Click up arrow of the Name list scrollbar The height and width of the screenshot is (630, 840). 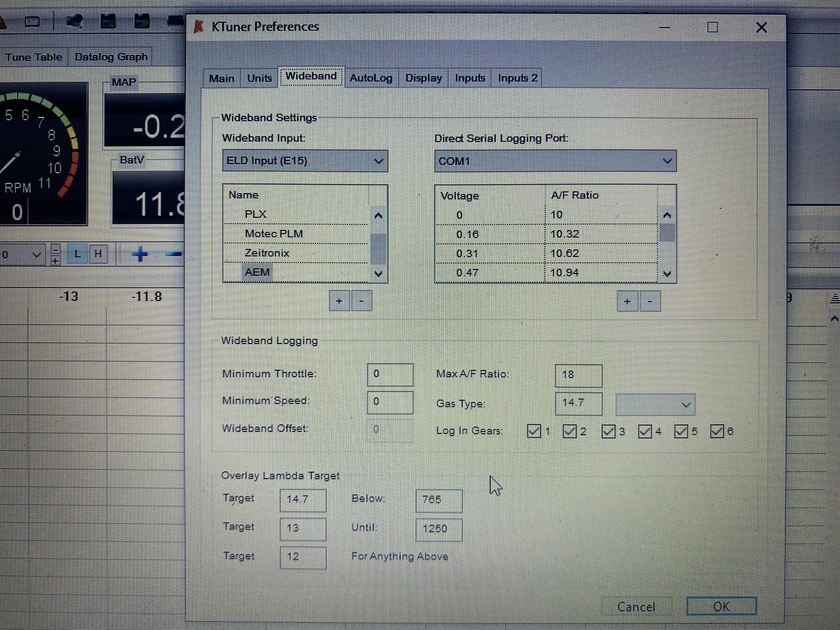[x=378, y=216]
